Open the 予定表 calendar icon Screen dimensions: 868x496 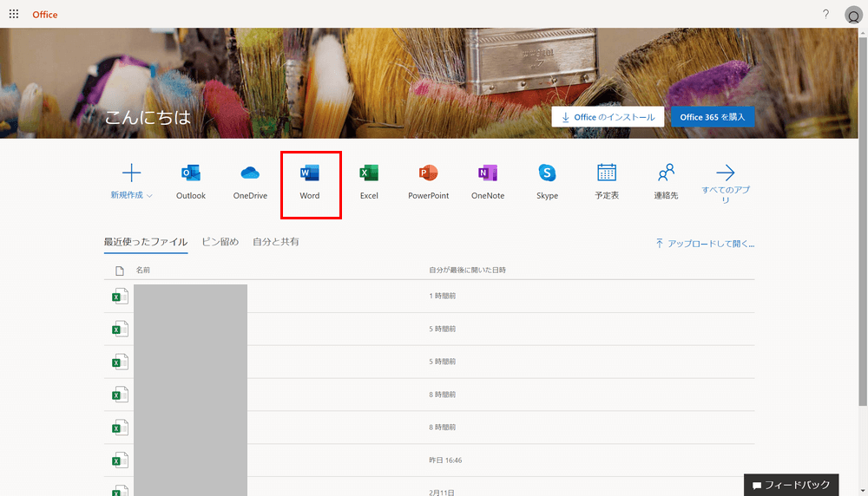(607, 173)
